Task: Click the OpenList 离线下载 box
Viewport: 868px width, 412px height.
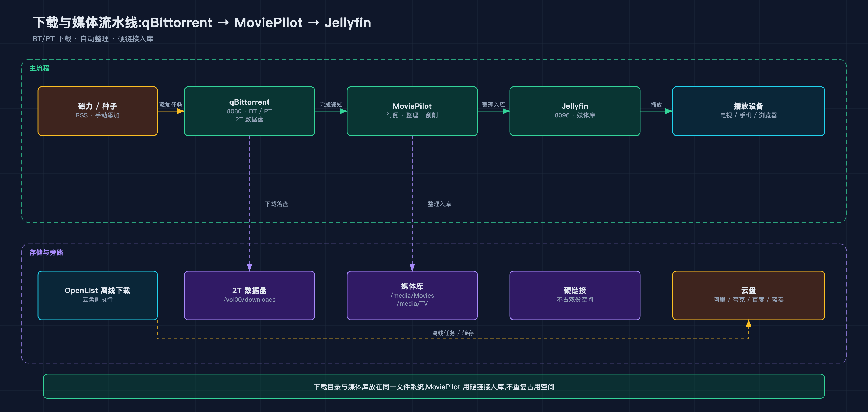Action: click(97, 295)
